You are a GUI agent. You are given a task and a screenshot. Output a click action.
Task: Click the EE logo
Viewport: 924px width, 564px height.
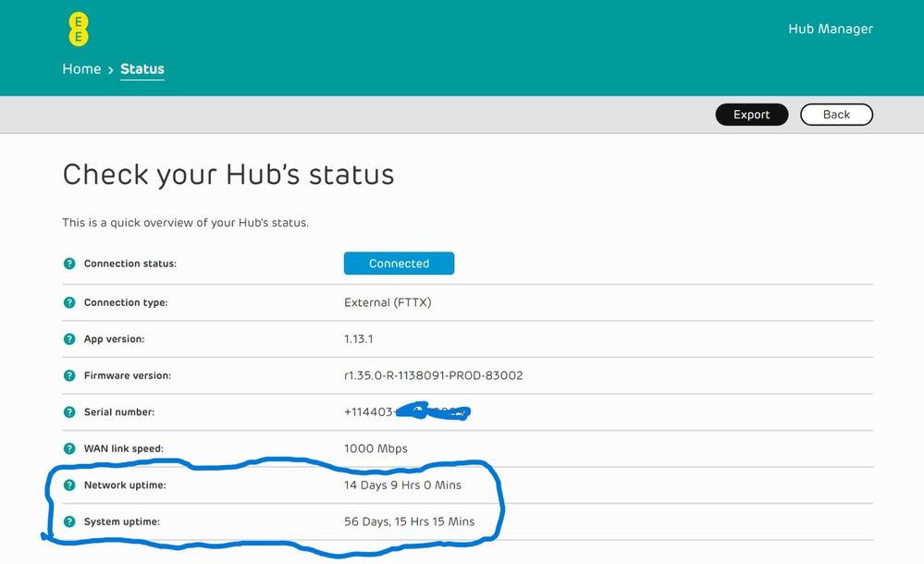coord(79,30)
